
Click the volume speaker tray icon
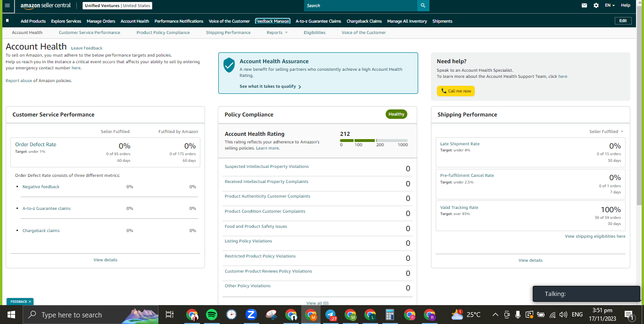(563, 315)
